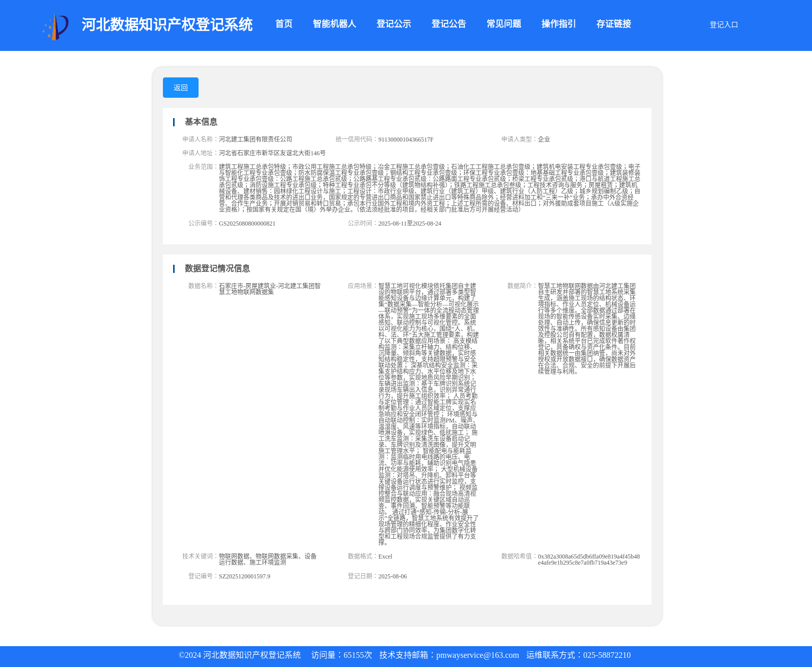Select the 数据哈希值 0x382a3008 hash text
Screen dimensions: 812x667
(589, 560)
